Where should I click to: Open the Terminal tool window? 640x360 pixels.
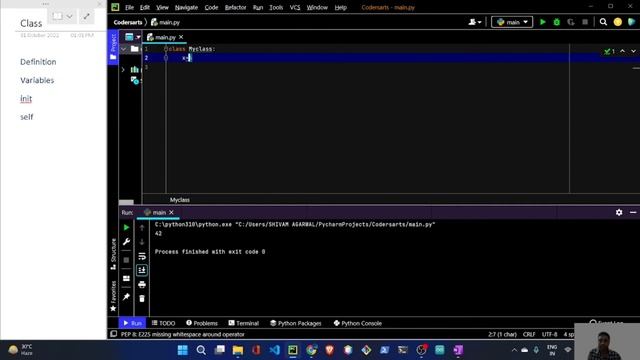pyautogui.click(x=243, y=323)
